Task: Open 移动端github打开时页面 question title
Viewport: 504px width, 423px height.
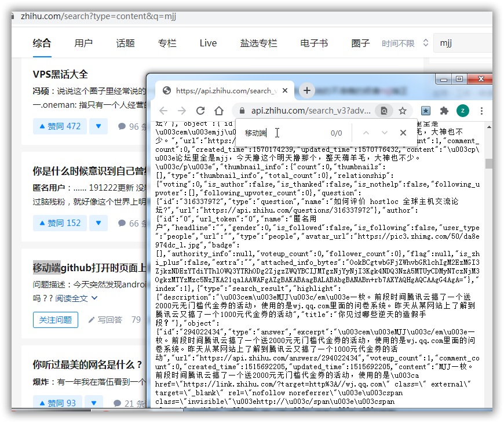Action: pos(89,268)
